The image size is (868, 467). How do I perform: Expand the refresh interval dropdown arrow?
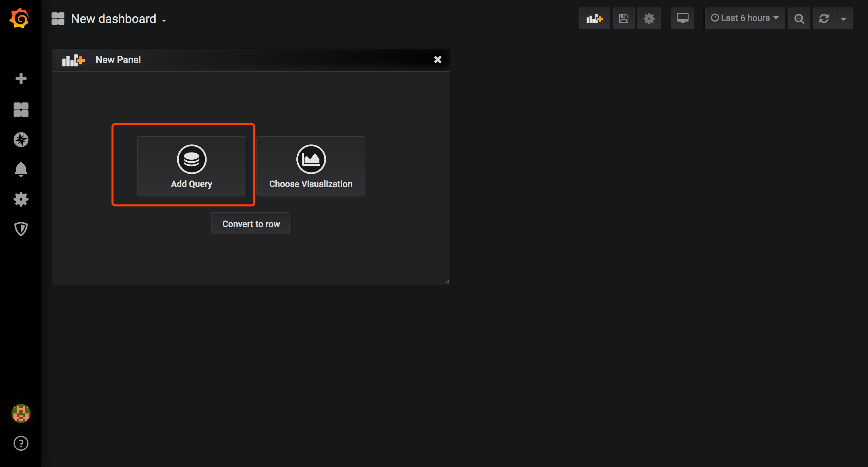(844, 18)
